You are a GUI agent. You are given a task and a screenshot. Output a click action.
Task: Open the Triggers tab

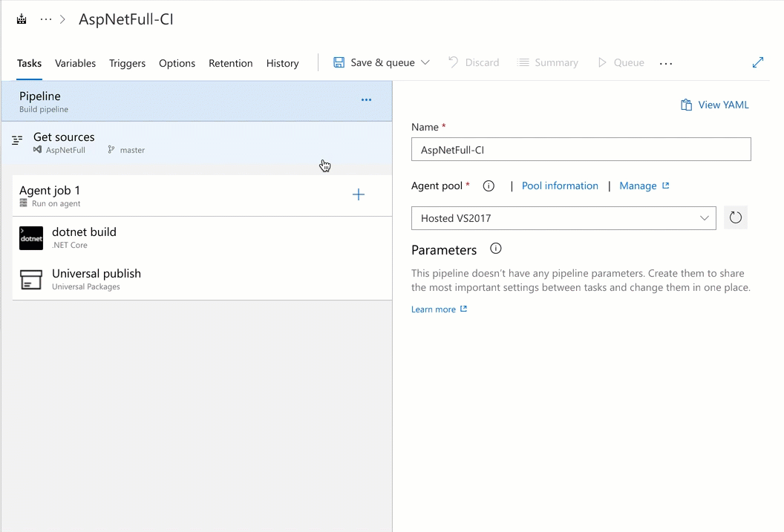pyautogui.click(x=127, y=63)
